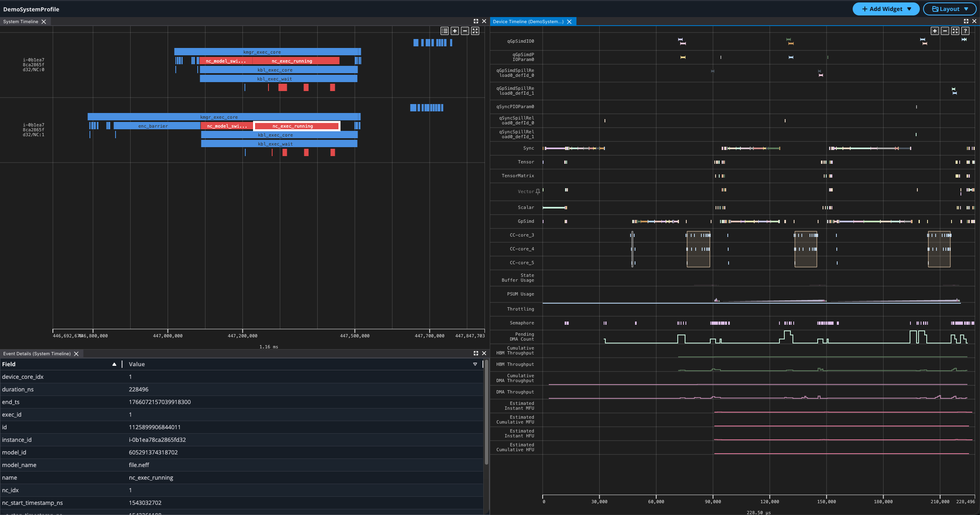Screen dimensions: 980x515
Task: Fit the System Timeline to view
Action: tap(475, 31)
